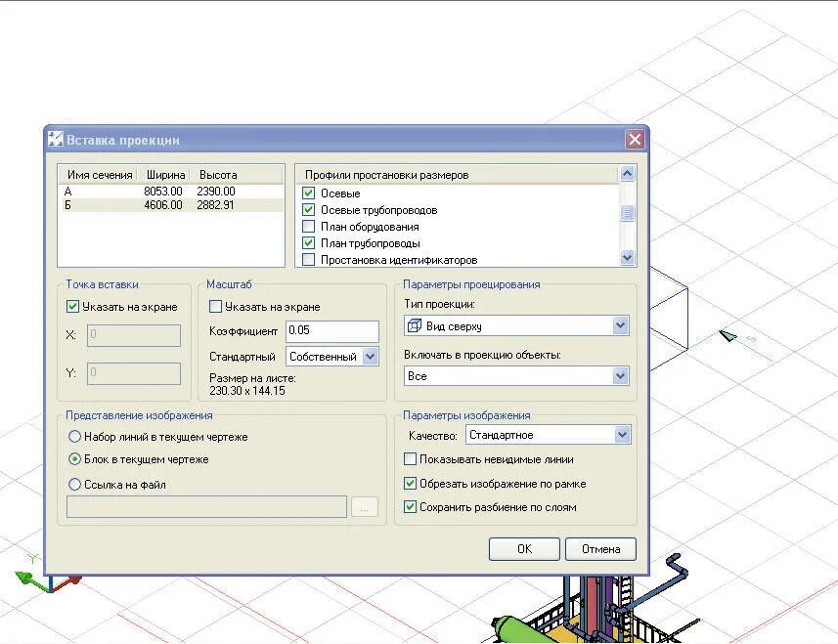838x644 pixels.
Task: Click the Вид сверху cube icon
Action: coord(415,325)
